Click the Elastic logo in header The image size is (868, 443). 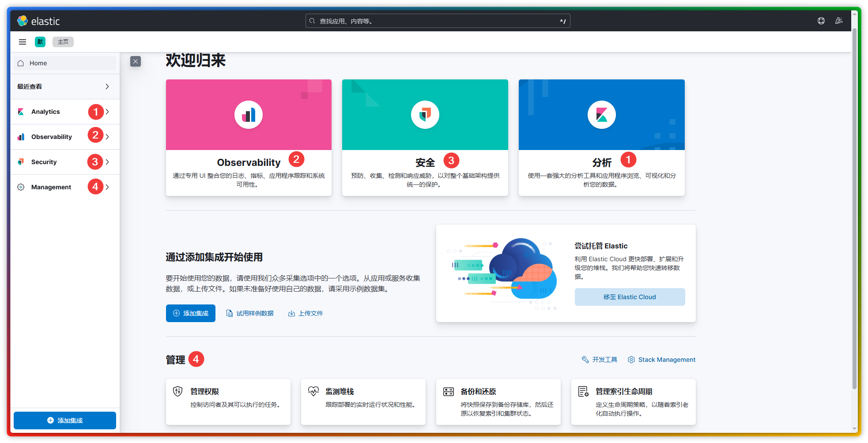(38, 21)
